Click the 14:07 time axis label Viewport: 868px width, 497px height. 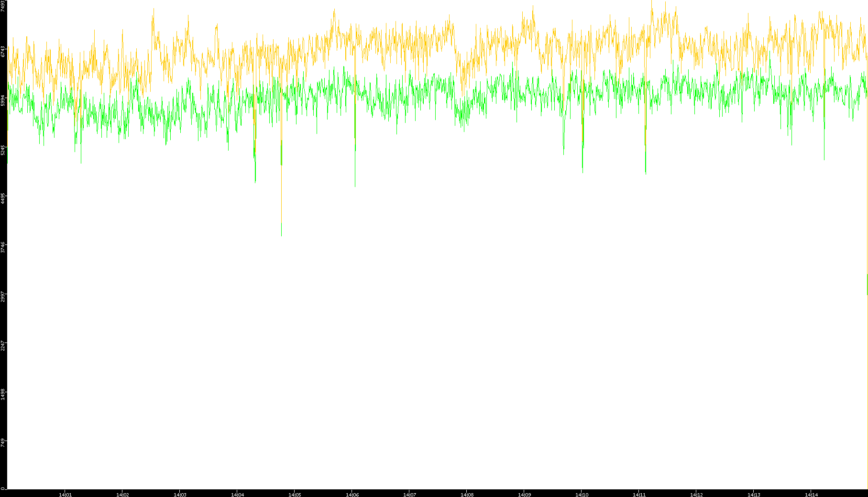409,494
